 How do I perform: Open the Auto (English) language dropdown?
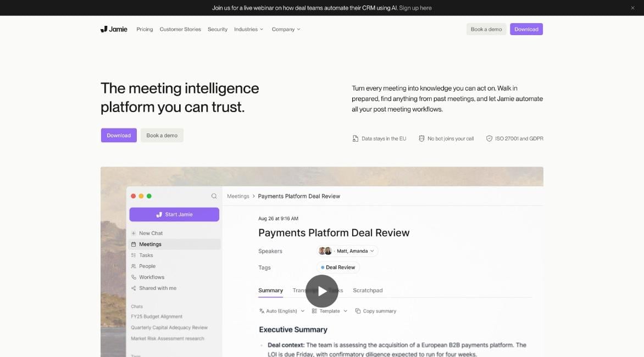282,311
